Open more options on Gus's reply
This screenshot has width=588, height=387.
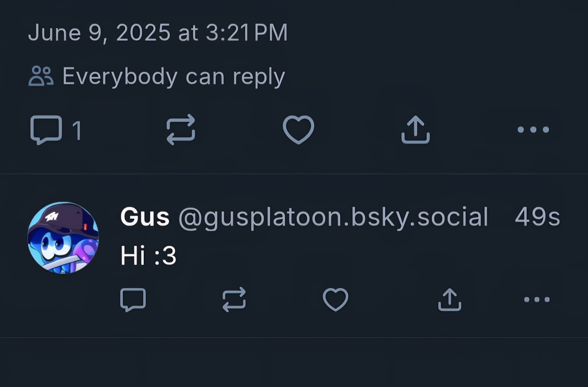coord(537,299)
